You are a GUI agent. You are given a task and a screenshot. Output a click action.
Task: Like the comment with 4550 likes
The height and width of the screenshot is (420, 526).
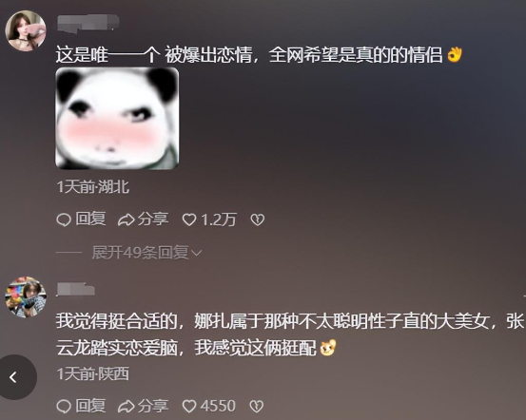point(189,407)
